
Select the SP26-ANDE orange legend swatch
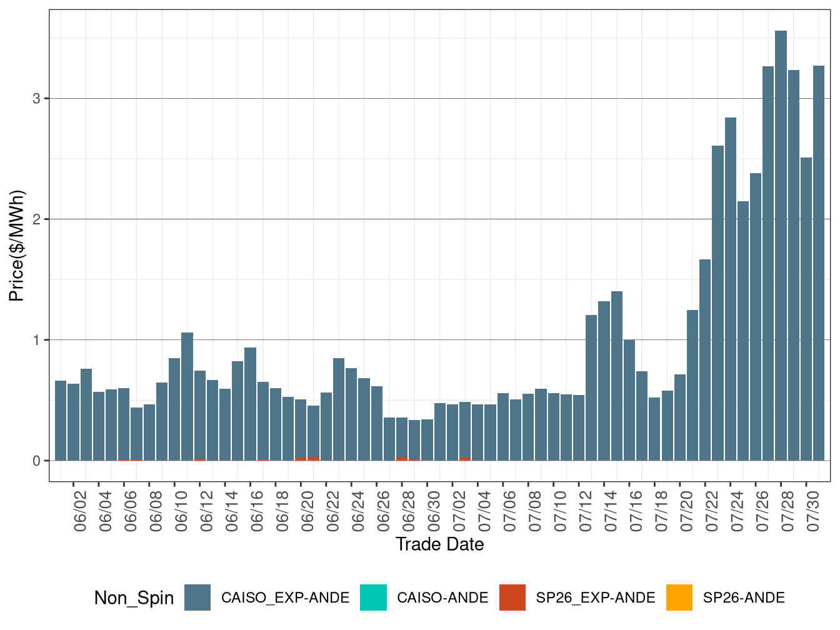click(679, 597)
